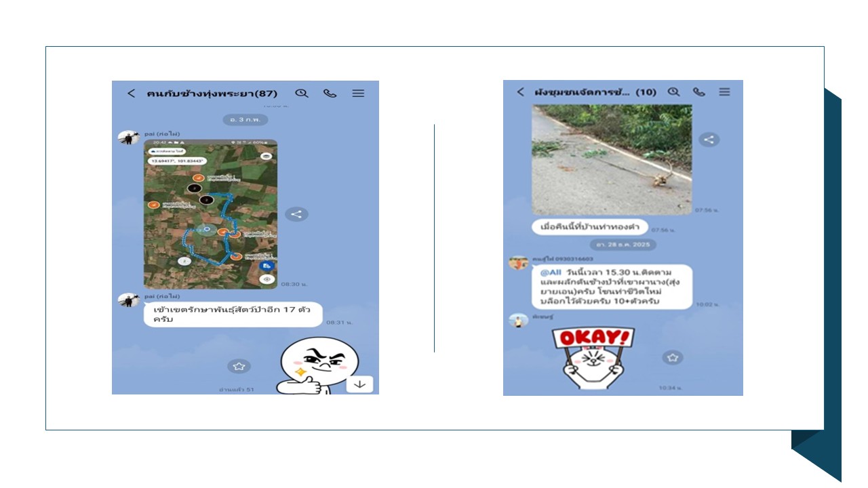Image resolution: width=868 pixels, height=488 pixels.
Task: Go back from the right chat
Action: pos(520,91)
